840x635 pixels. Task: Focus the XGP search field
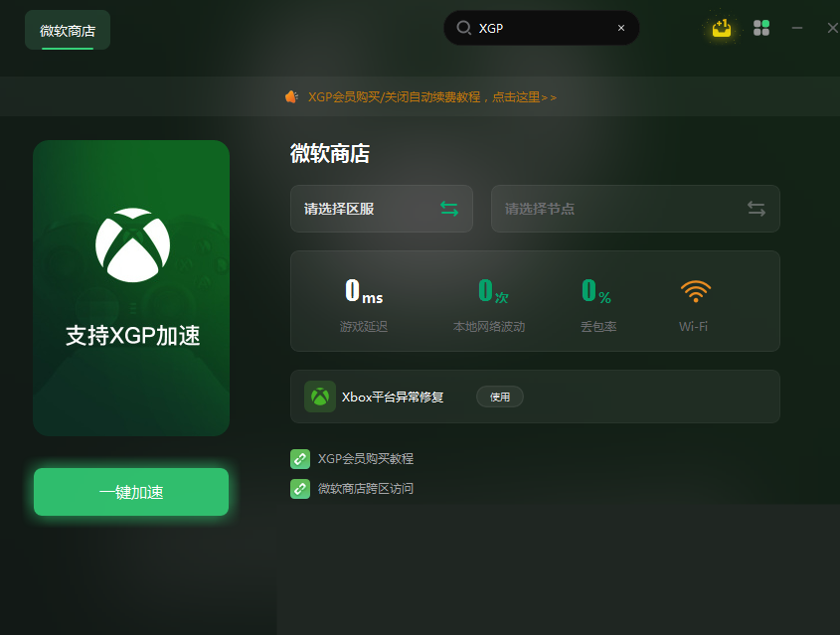coord(542,28)
